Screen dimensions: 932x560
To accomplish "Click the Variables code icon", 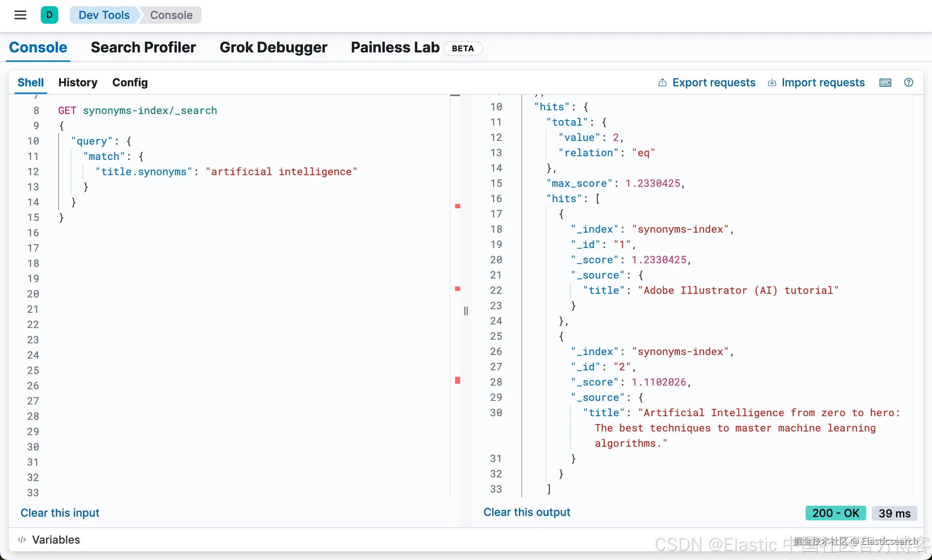I will [x=22, y=540].
